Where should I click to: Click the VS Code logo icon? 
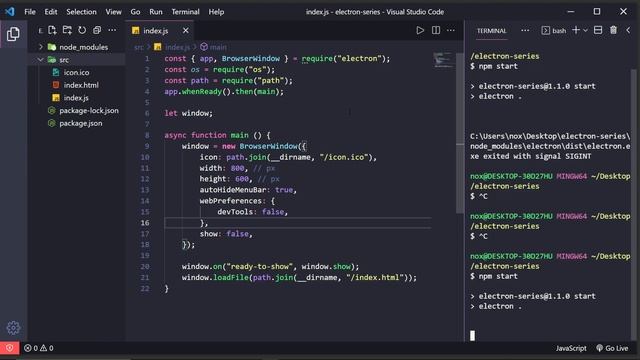[10, 11]
